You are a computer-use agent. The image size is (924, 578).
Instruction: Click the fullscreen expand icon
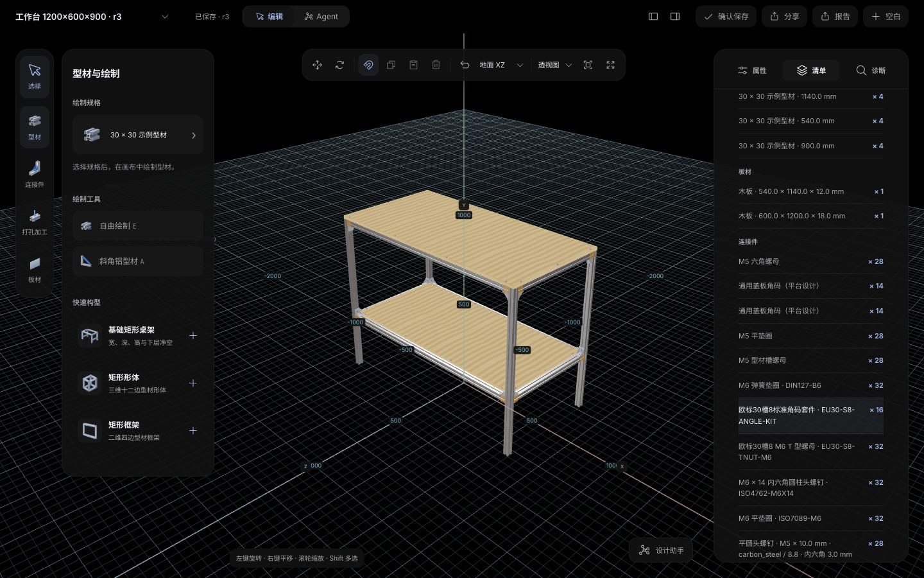[x=610, y=65]
